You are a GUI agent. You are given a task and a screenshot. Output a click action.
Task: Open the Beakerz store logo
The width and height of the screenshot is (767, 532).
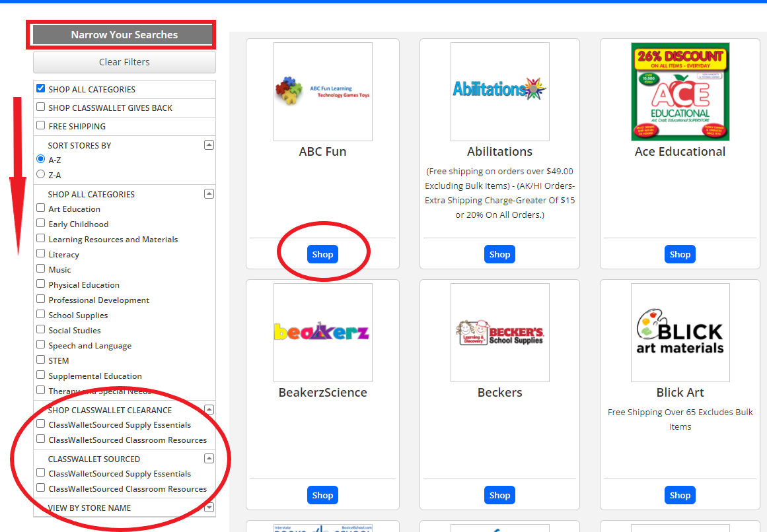(323, 333)
